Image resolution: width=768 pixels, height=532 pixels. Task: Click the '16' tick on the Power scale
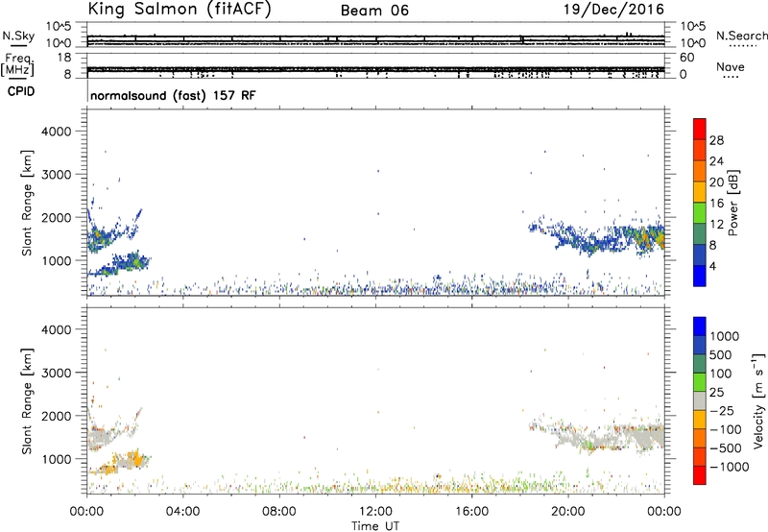coord(716,204)
